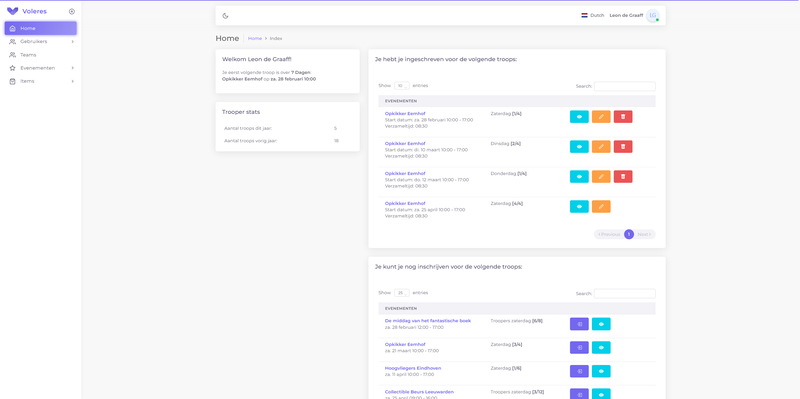The width and height of the screenshot is (800, 399).
Task: Open the Teams sidebar item
Action: tap(41, 55)
